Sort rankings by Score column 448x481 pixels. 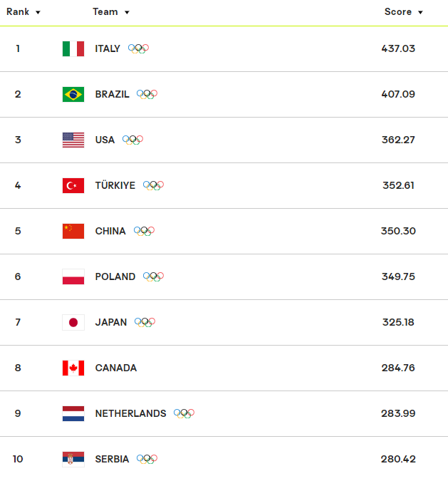[x=404, y=12]
